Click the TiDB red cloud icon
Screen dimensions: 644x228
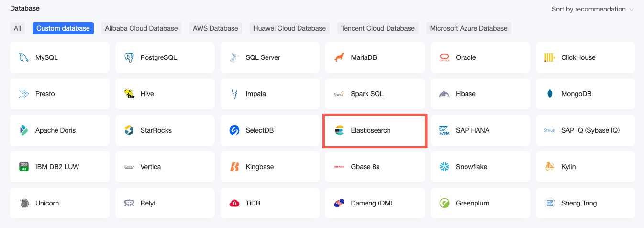tap(234, 203)
